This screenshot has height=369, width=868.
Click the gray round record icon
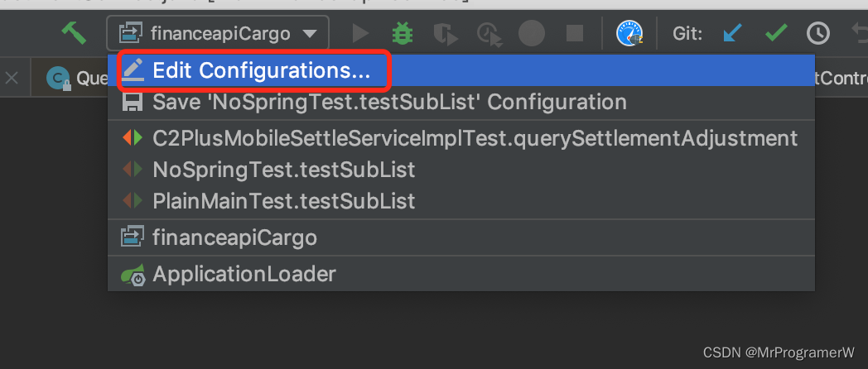(532, 34)
